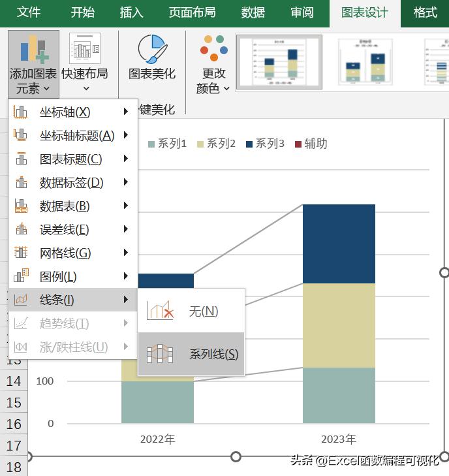Click the 系列1 legend color swatch

tap(151, 144)
